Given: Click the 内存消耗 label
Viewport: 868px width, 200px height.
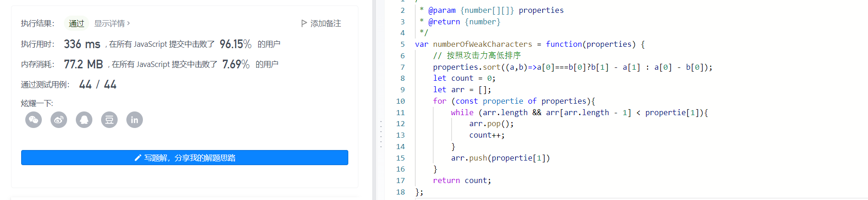Looking at the screenshot, I should (38, 64).
